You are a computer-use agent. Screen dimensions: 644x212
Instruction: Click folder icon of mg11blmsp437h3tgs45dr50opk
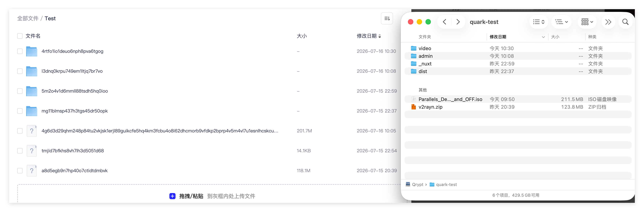(x=32, y=111)
